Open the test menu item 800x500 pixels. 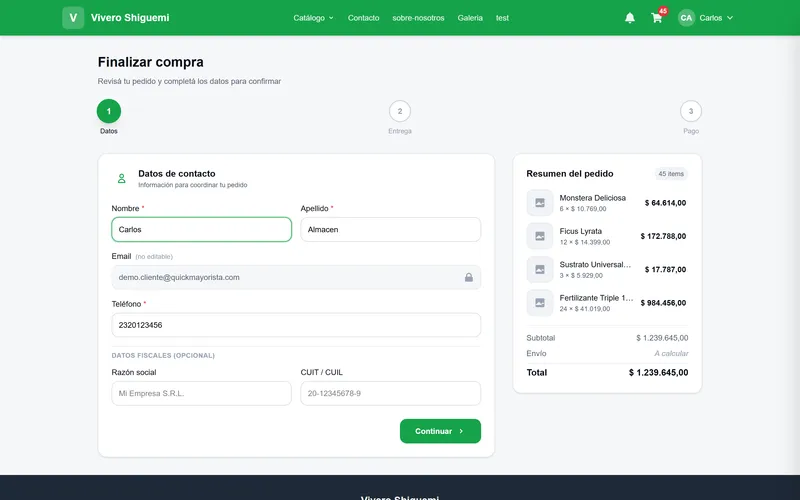(502, 18)
